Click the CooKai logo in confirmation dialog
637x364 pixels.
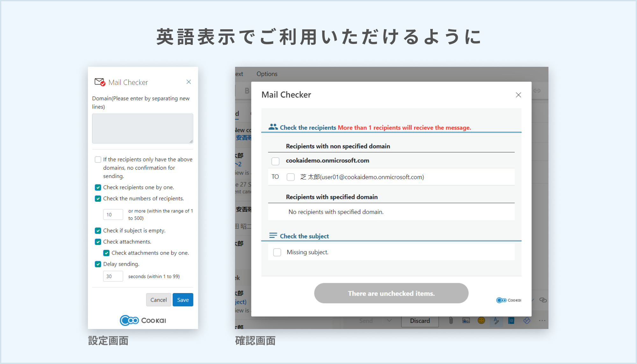pyautogui.click(x=509, y=300)
